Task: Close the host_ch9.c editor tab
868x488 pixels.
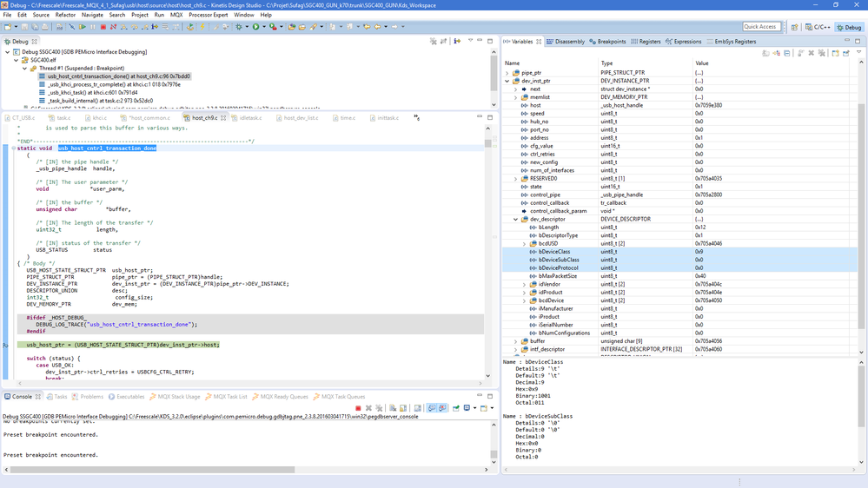Action: (x=223, y=118)
